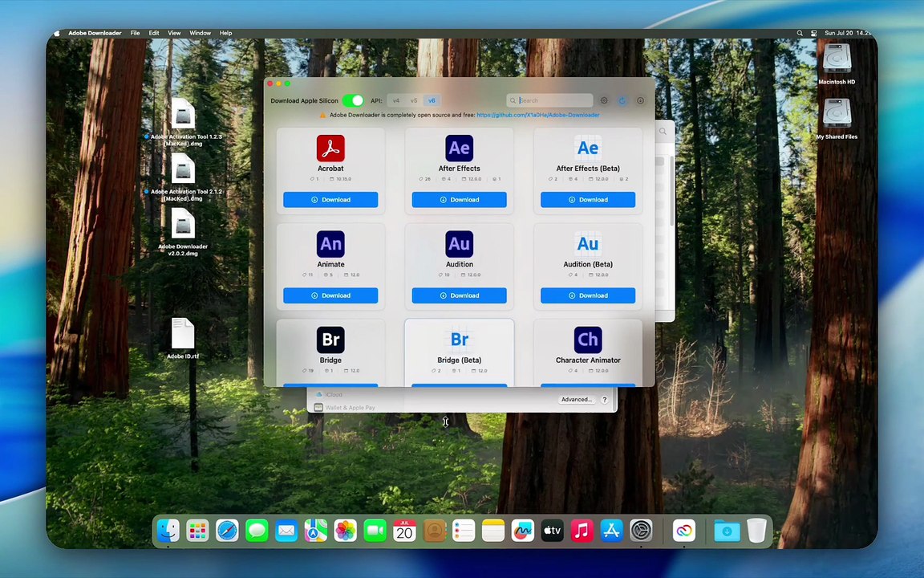Click the menu bar date and time
The image size is (924, 578).
(847, 33)
